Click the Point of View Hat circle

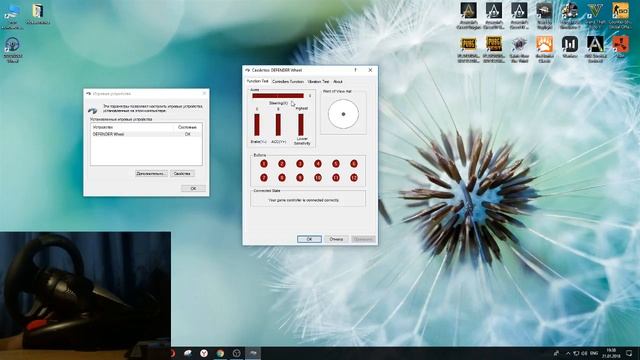click(x=343, y=114)
